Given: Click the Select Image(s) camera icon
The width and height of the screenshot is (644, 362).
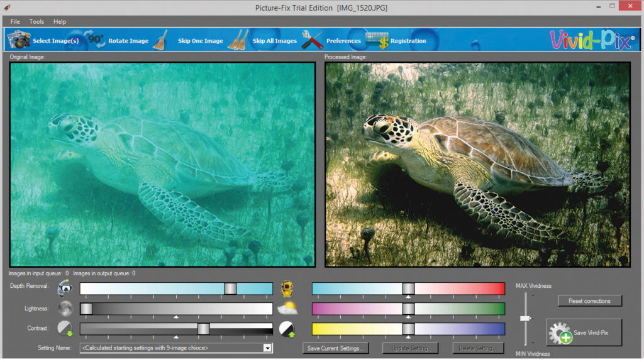Looking at the screenshot, I should pyautogui.click(x=18, y=40).
